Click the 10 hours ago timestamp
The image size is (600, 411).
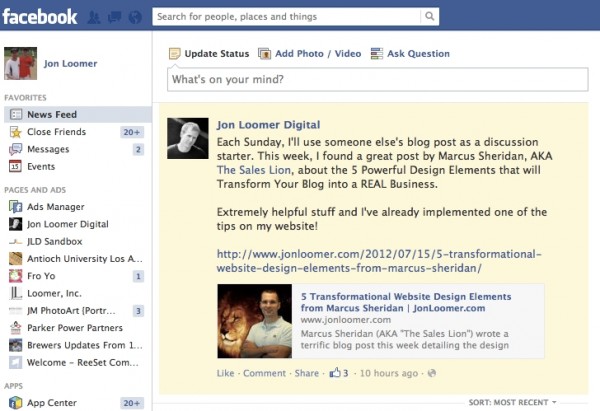tap(389, 373)
